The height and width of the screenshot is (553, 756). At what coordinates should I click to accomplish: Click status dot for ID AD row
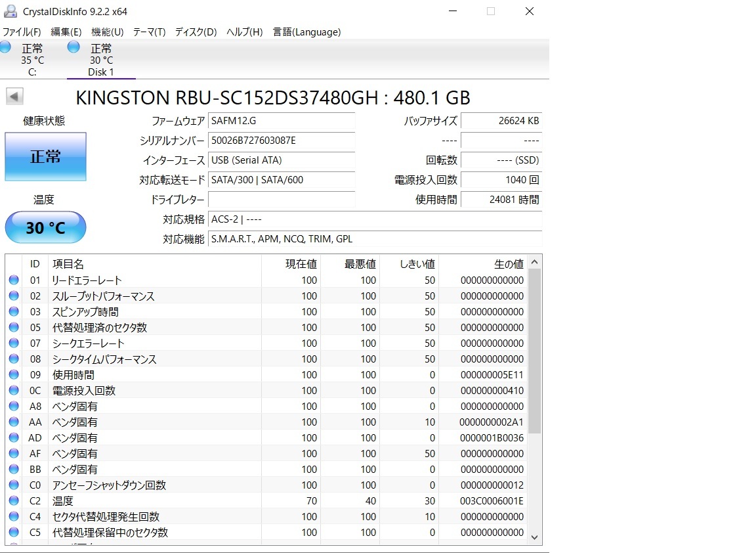click(x=14, y=437)
